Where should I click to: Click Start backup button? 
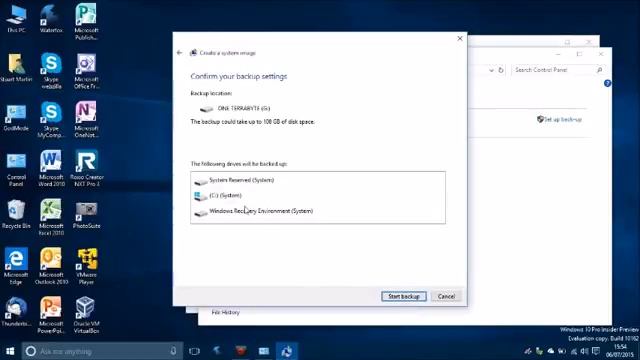point(404,296)
